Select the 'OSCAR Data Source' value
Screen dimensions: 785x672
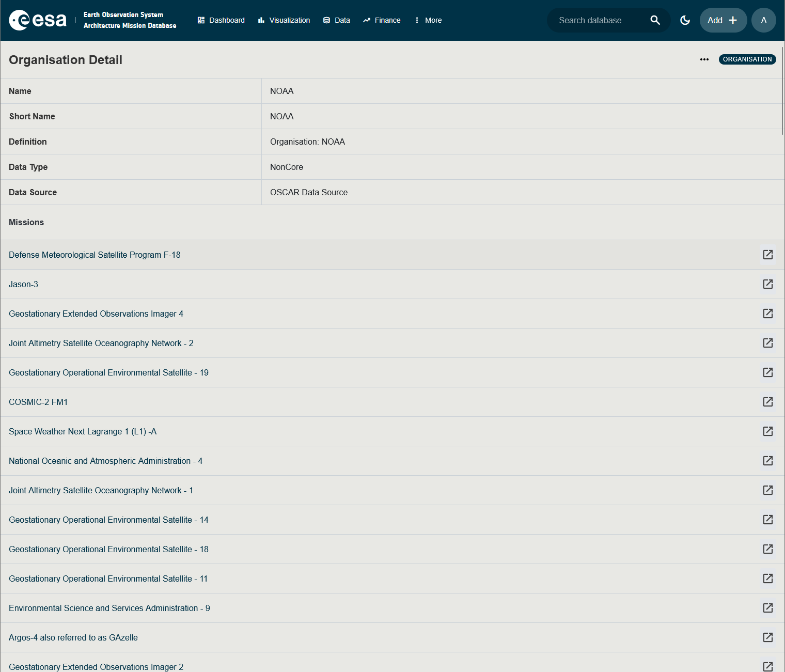tap(309, 192)
